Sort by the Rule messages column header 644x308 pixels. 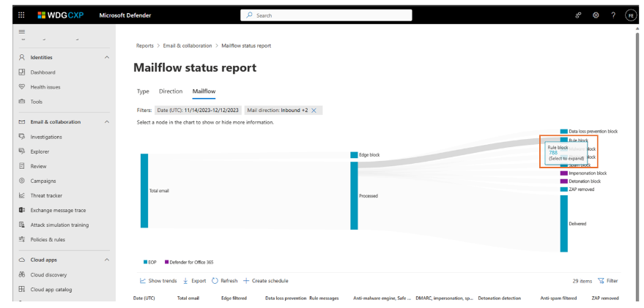[324, 298]
